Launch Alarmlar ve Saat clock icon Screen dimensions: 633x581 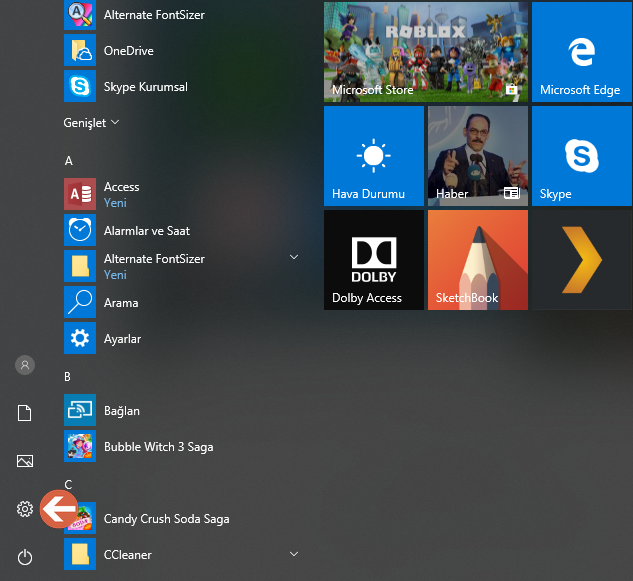80,230
